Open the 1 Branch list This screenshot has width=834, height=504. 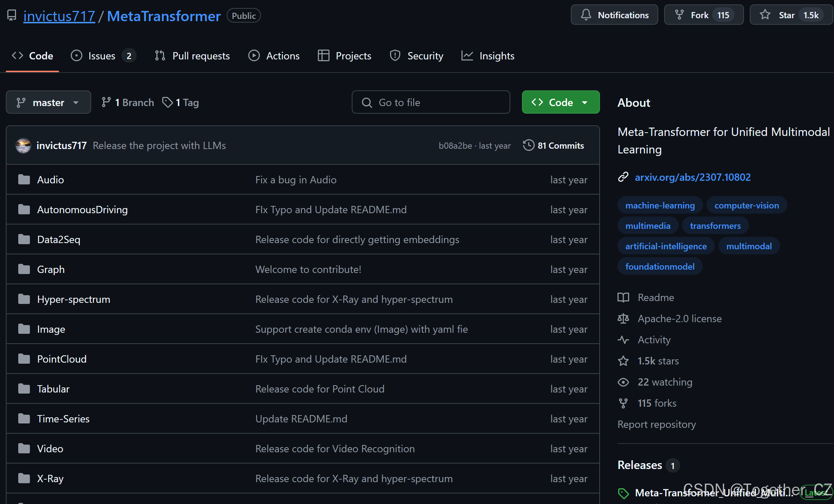[x=128, y=102]
